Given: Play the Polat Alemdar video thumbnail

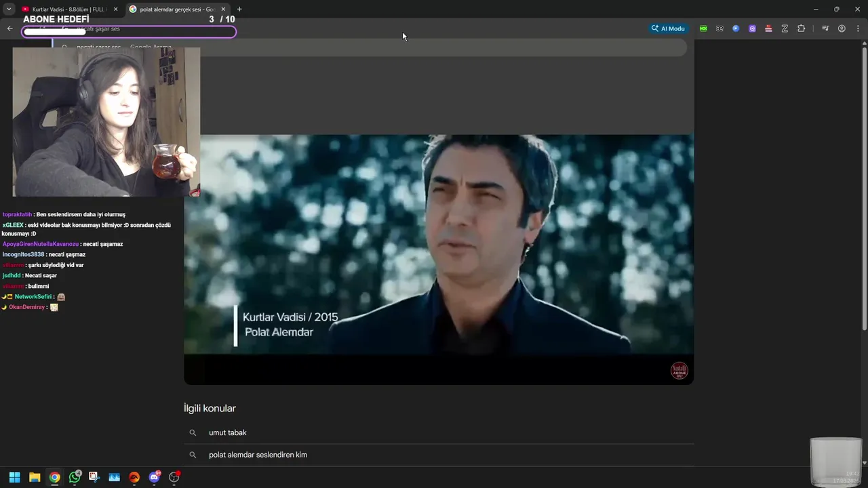Looking at the screenshot, I should click(x=439, y=260).
